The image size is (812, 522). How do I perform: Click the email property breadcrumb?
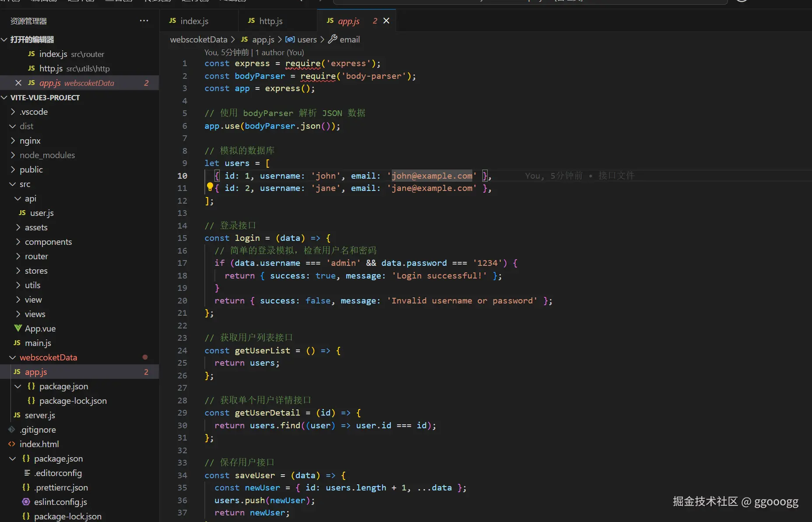(349, 39)
